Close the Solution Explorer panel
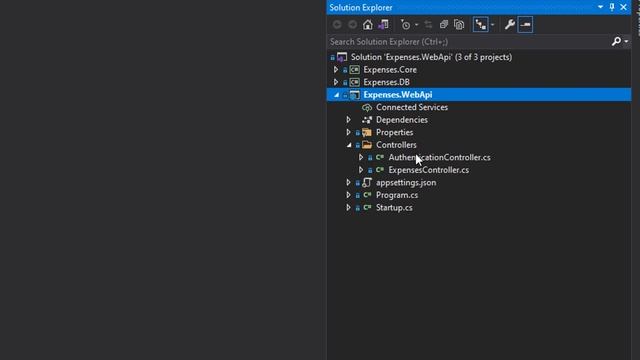Viewport: 640px width, 360px height. point(624,7)
